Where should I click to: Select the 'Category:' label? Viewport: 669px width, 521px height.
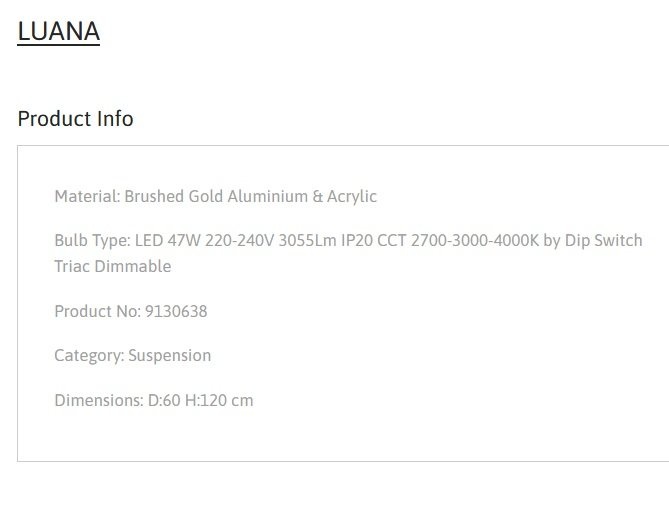click(x=89, y=356)
